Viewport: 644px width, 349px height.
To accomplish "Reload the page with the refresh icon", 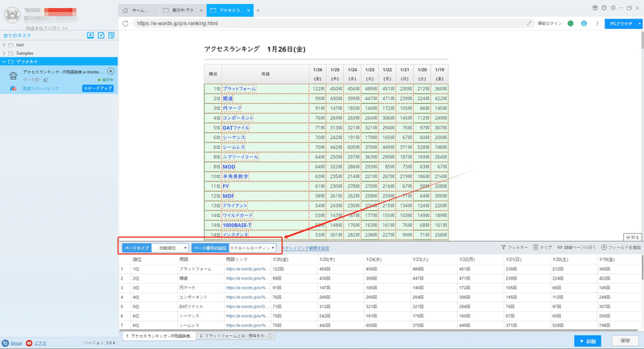I will 126,23.
